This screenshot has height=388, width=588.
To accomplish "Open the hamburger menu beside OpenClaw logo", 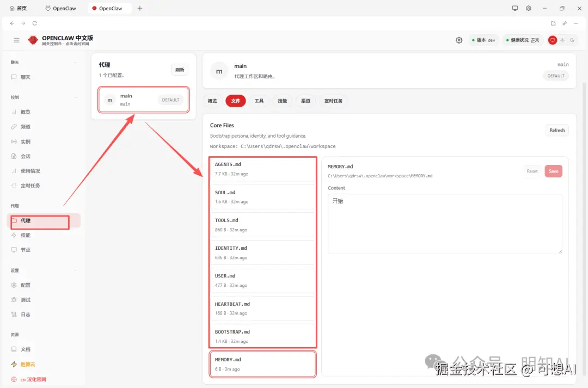I will pos(16,40).
